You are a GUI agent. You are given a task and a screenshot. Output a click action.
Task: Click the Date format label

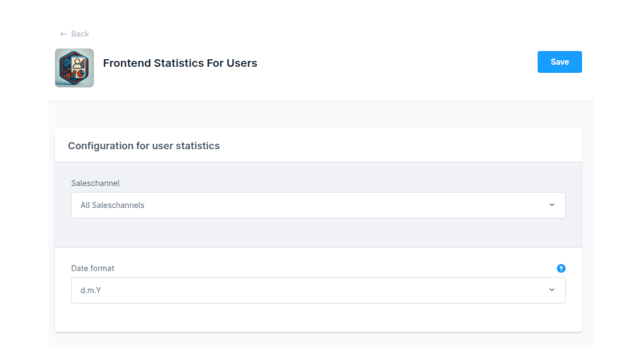point(93,268)
